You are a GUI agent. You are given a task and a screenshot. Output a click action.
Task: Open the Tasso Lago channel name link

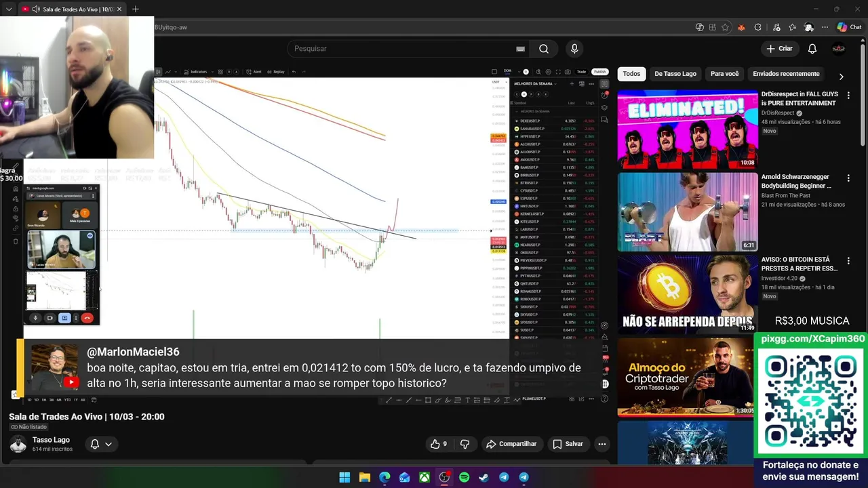51,440
